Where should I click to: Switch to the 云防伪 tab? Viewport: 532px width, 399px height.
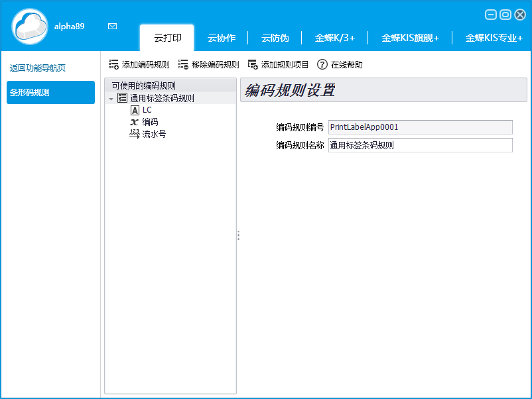point(275,38)
